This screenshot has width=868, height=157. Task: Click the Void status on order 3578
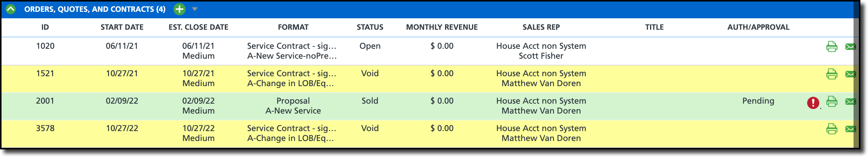tap(370, 128)
